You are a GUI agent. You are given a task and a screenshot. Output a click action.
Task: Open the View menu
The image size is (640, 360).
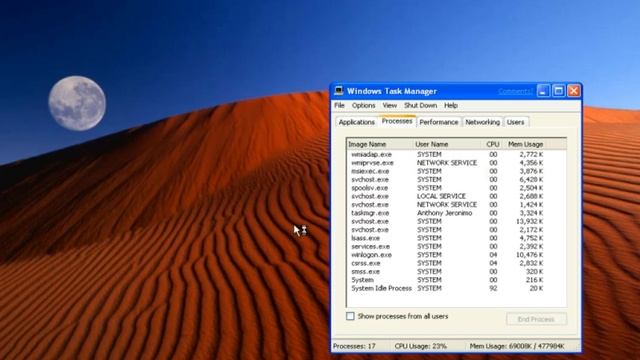pos(389,105)
